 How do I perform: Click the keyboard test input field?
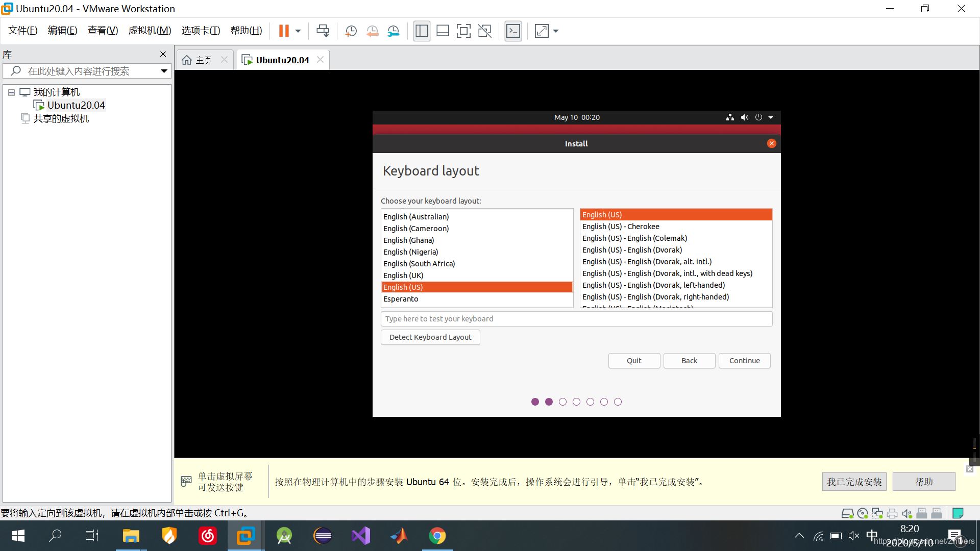pyautogui.click(x=576, y=318)
